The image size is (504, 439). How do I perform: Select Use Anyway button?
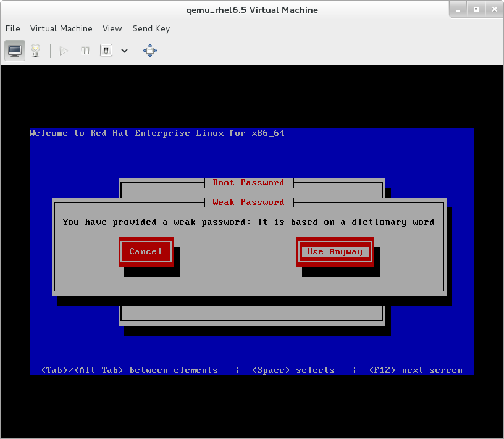click(x=335, y=252)
